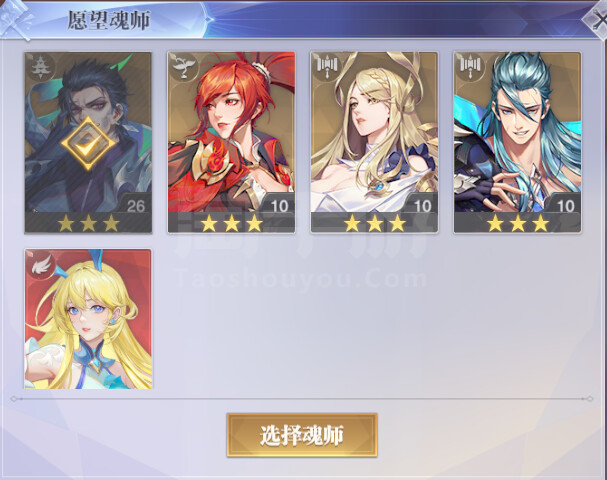Screen dimensions: 607x480
Task: Click the hammer emblem beside 愿望魂师 title
Action: pos(15,20)
